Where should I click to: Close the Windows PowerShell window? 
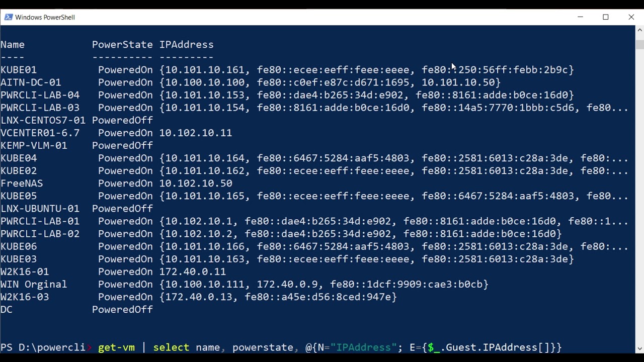coord(631,17)
